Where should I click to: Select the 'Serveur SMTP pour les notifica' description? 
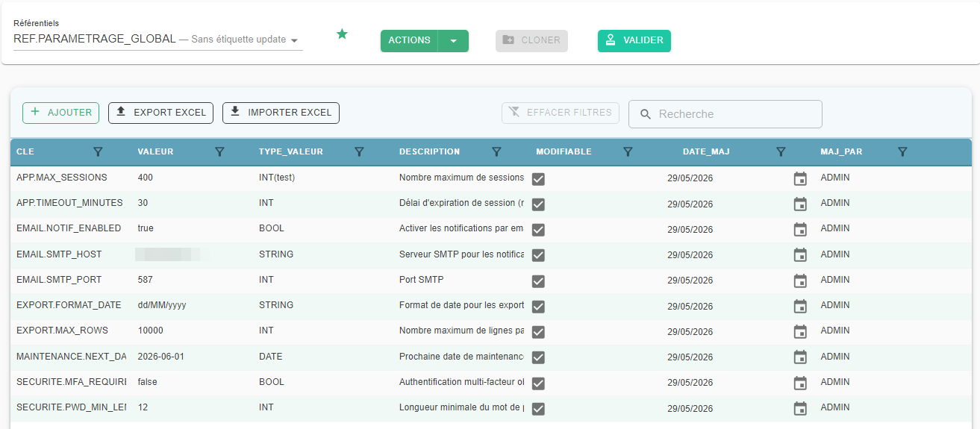coord(461,254)
